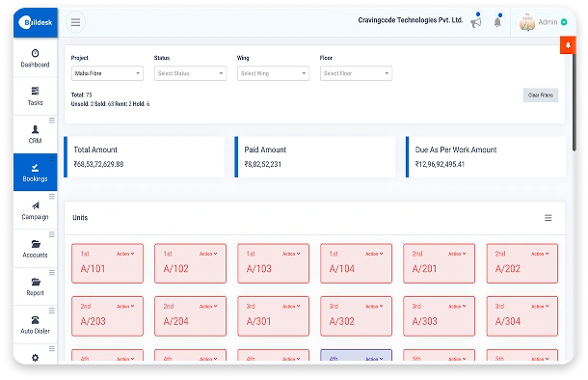Click the Total Amount card

tap(145, 157)
